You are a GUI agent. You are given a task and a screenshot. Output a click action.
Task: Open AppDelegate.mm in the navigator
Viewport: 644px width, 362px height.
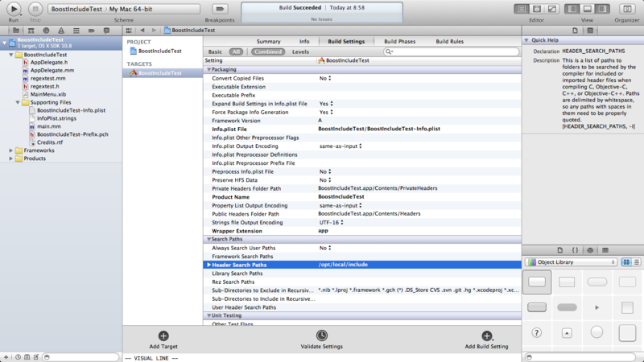pyautogui.click(x=52, y=70)
